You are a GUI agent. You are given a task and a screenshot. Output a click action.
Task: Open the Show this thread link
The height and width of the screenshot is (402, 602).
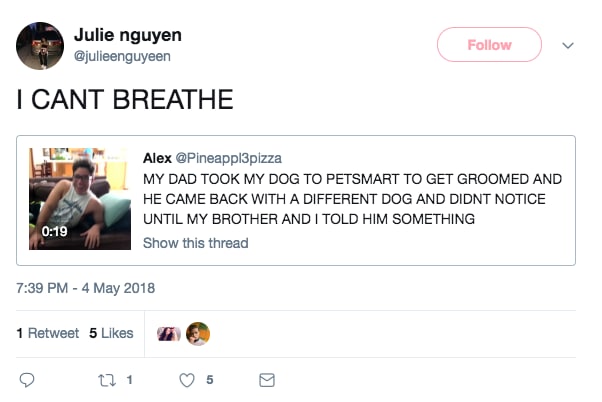[195, 243]
